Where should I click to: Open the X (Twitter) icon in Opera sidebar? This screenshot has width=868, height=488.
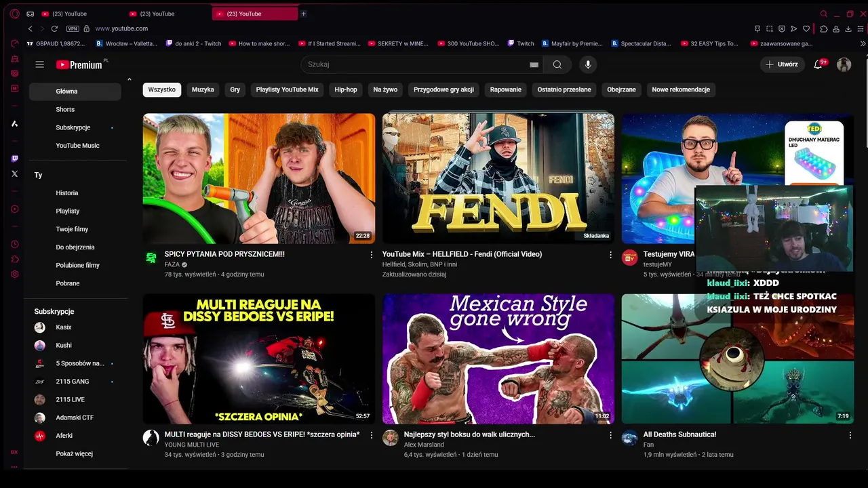coord(14,174)
